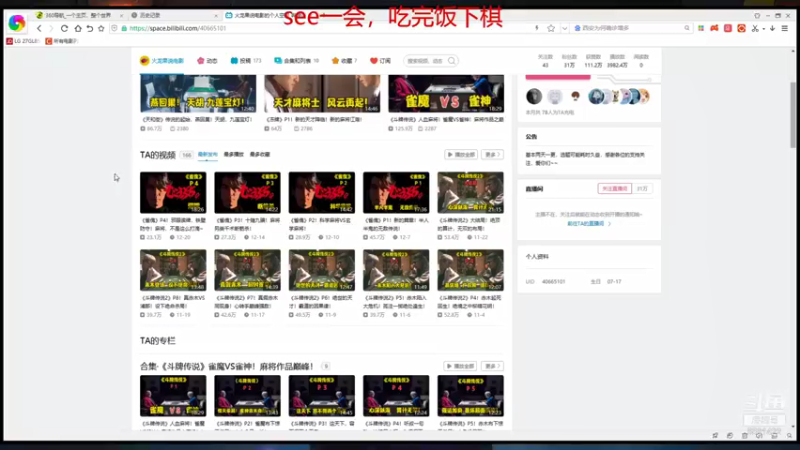The height and width of the screenshot is (450, 800).
Task: Select the 最多播放 sort option
Action: tap(234, 154)
